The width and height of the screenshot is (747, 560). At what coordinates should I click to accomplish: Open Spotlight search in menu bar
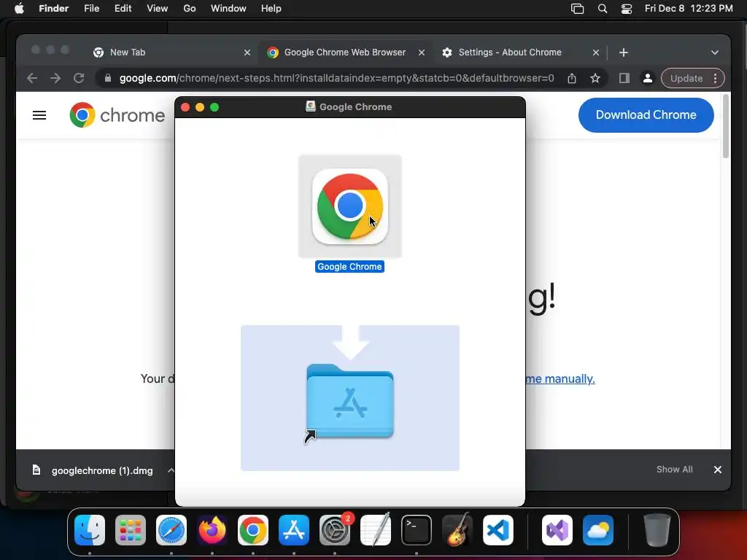tap(603, 9)
